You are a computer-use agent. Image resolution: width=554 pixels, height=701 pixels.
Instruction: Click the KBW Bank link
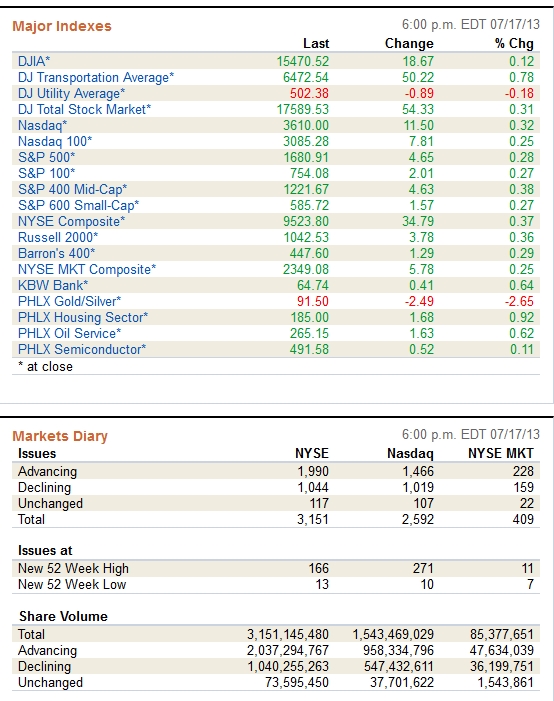click(x=53, y=285)
